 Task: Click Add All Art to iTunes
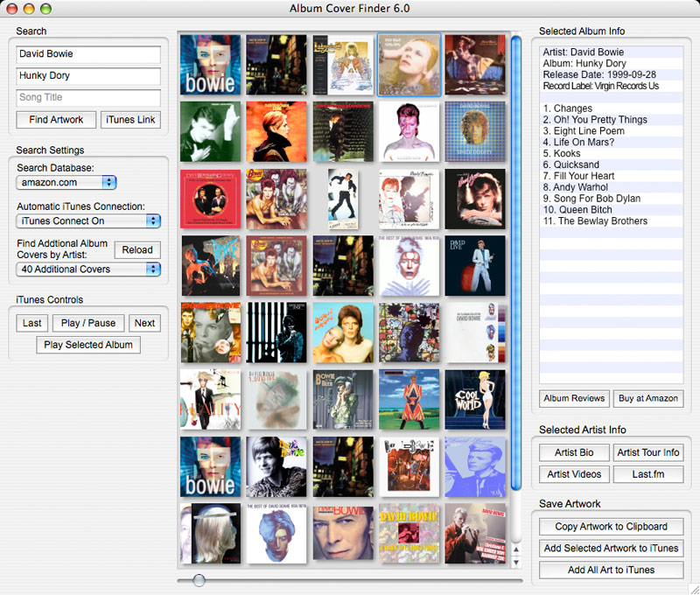click(x=611, y=570)
